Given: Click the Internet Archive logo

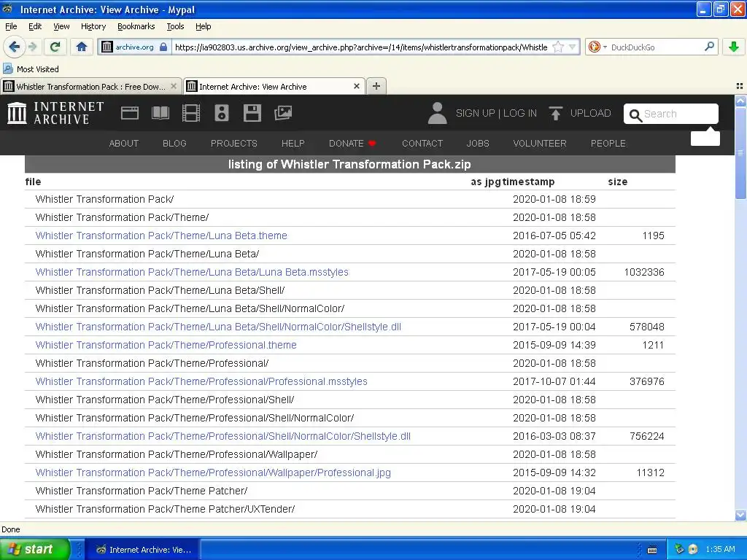Looking at the screenshot, I should (55, 113).
